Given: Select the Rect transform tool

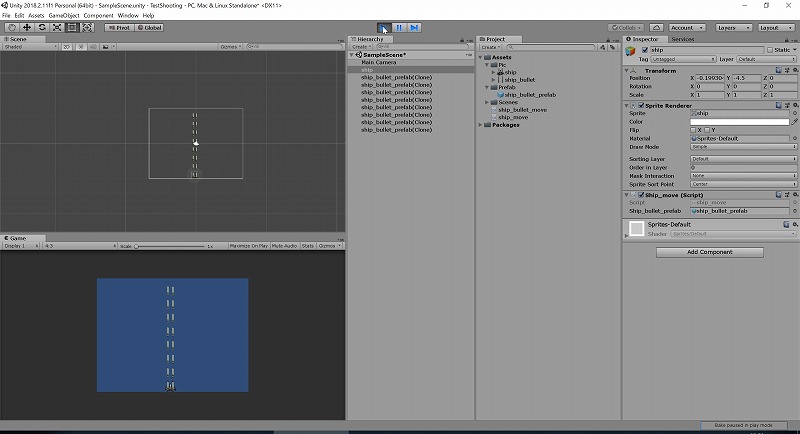Looking at the screenshot, I should click(72, 28).
